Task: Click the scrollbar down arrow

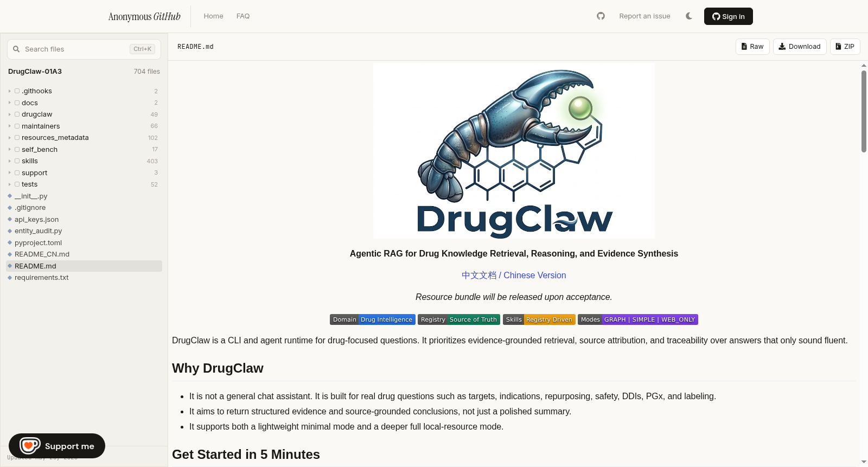Action: click(x=864, y=462)
